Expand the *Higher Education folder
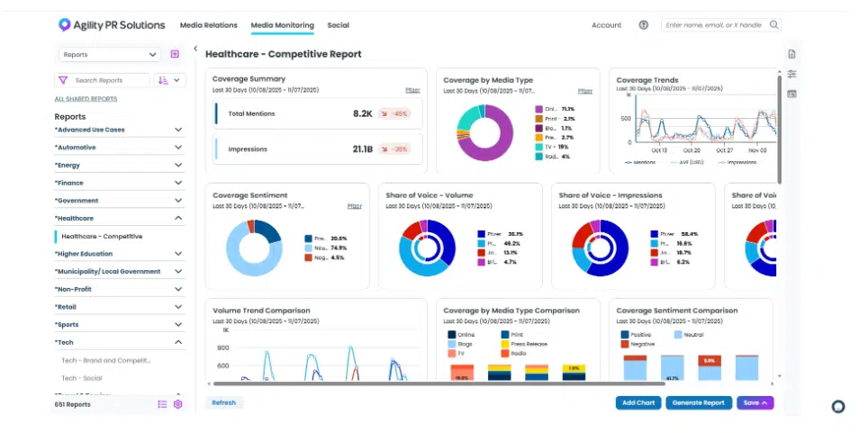Image resolution: width=868 pixels, height=433 pixels. pyautogui.click(x=178, y=254)
